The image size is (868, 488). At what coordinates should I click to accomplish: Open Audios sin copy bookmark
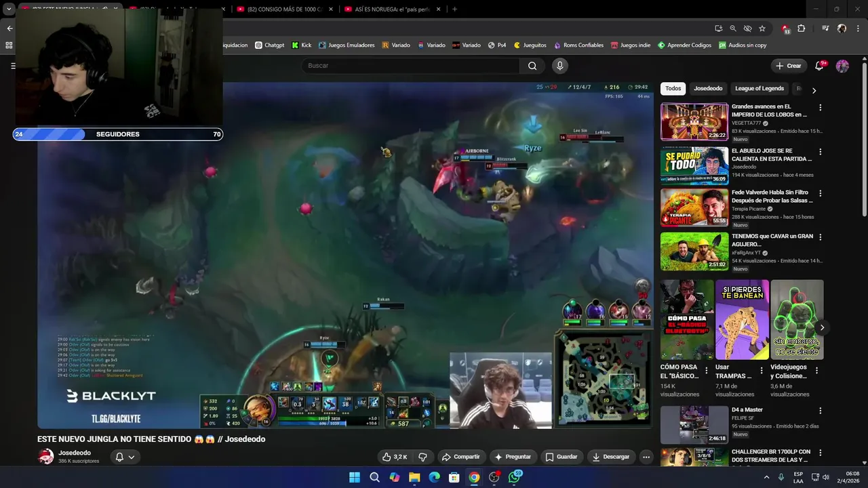pyautogui.click(x=743, y=45)
